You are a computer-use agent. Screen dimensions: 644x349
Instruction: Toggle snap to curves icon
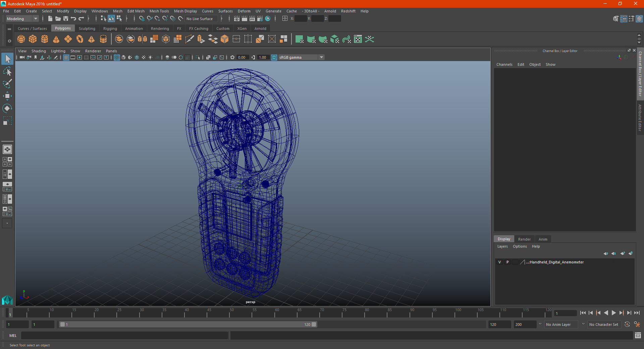coord(150,19)
